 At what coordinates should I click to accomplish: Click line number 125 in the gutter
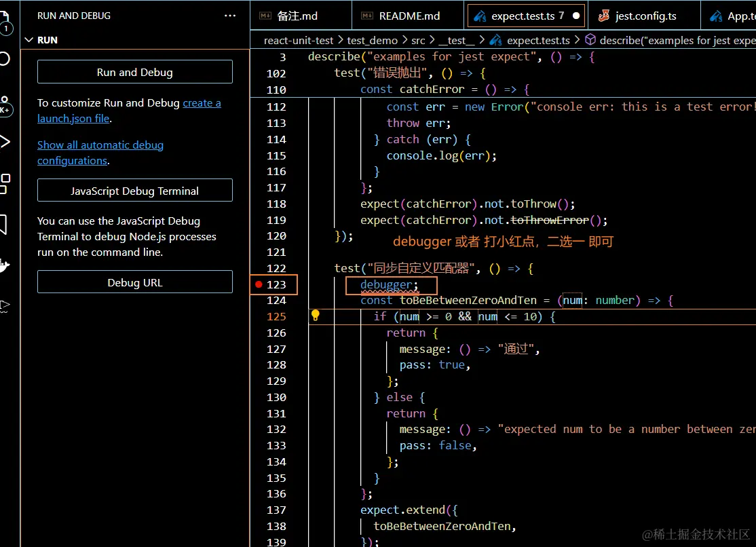click(276, 317)
